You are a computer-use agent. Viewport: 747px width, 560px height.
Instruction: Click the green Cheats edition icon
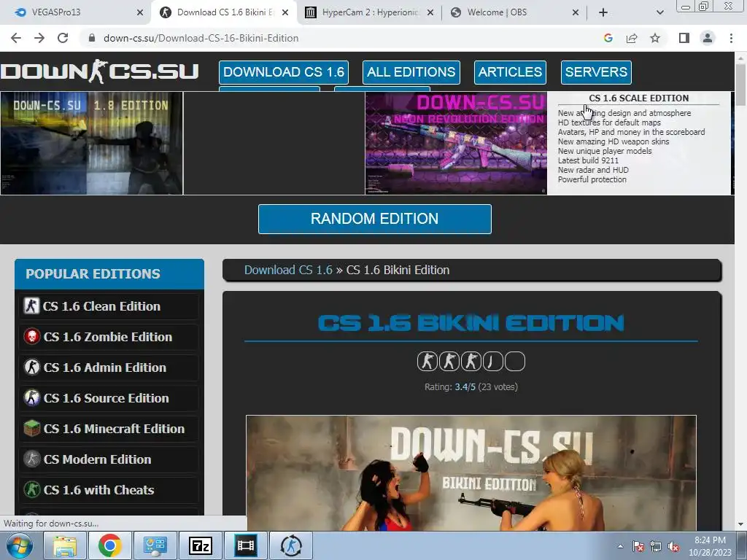(32, 489)
